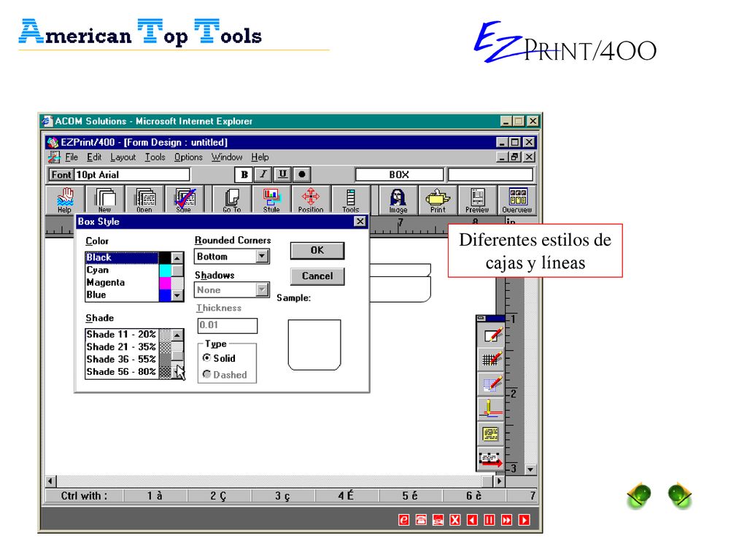The width and height of the screenshot is (747, 560).
Task: Choose Shade 11 - 20% in Shade list
Action: pyautogui.click(x=128, y=334)
